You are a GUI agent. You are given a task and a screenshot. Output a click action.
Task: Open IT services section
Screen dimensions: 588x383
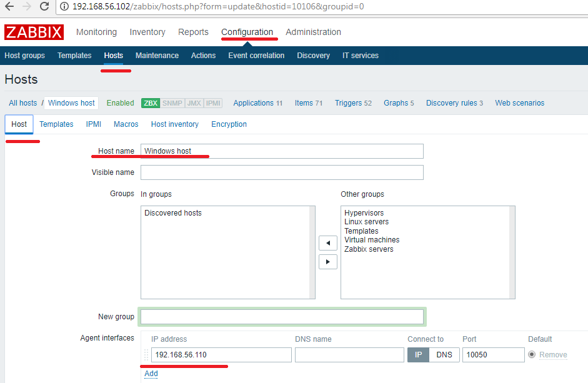[x=361, y=56]
